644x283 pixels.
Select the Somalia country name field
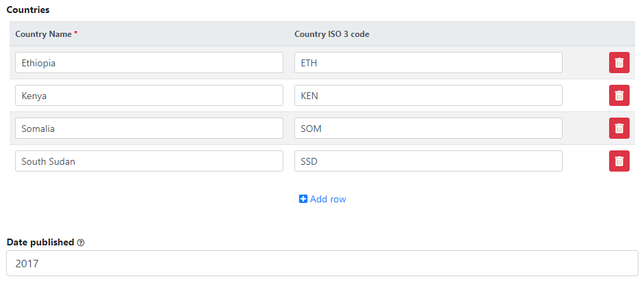pos(149,128)
